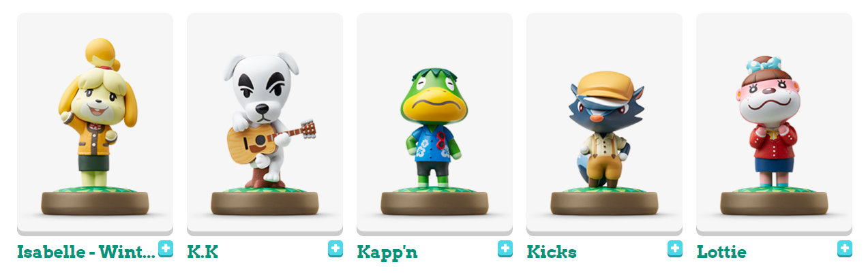Select the Isabelle amiibo figure image
This screenshot has width=868, height=275.
(95, 124)
